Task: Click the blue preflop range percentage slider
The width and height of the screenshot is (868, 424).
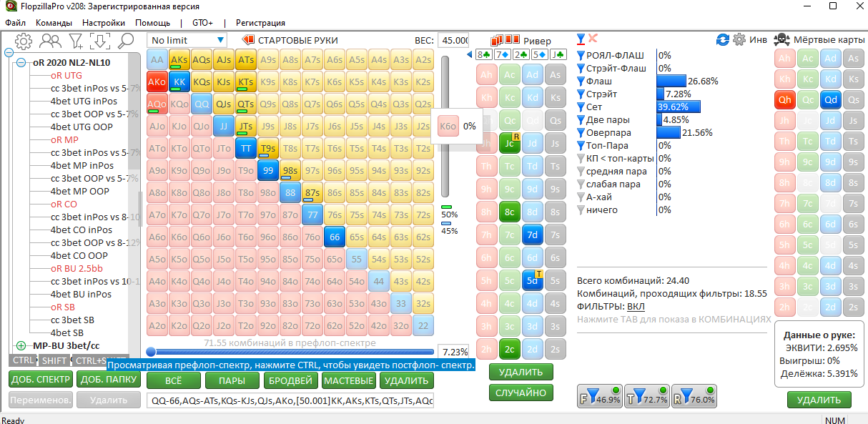Action: point(290,352)
